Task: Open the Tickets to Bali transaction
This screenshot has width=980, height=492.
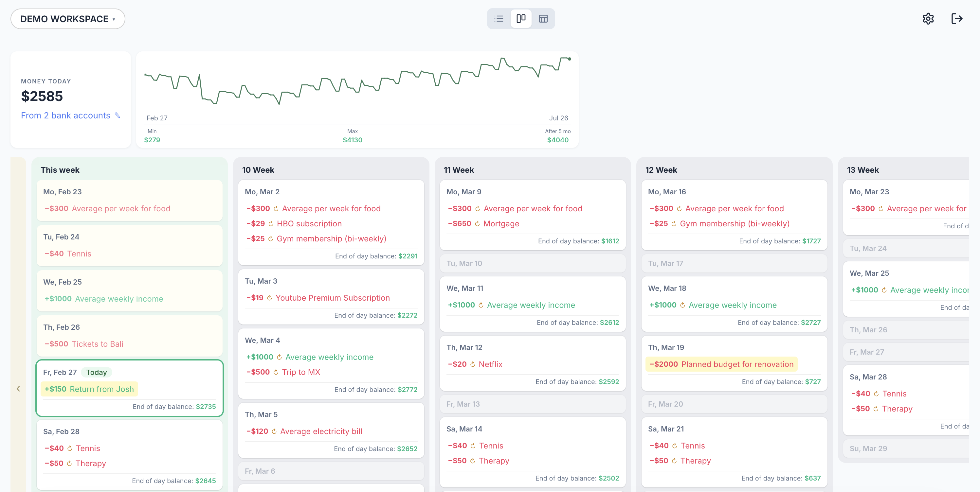Action: coord(84,344)
